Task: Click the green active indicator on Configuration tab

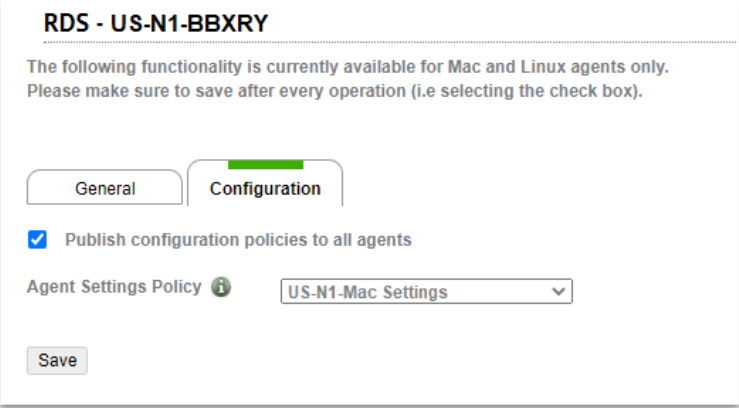Action: click(265, 164)
